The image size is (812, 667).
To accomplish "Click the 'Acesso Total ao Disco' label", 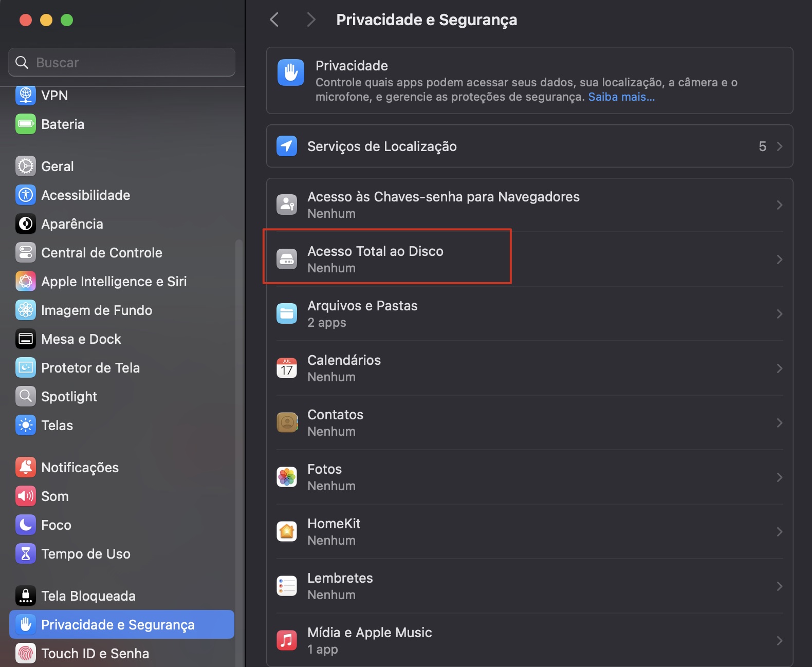I will 376,251.
